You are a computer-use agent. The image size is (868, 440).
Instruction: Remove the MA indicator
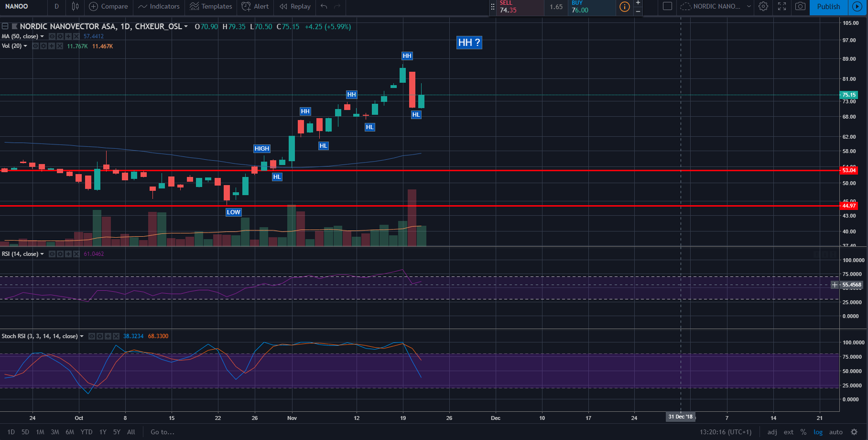click(x=76, y=36)
